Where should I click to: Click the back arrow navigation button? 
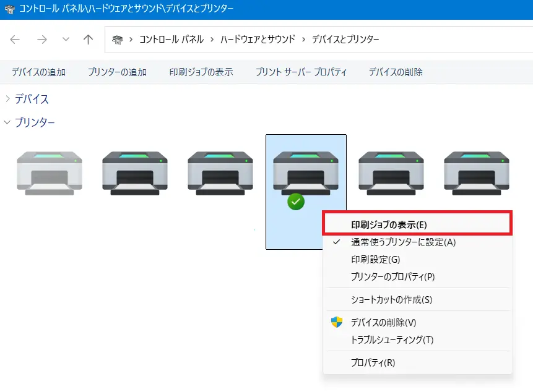[15, 40]
